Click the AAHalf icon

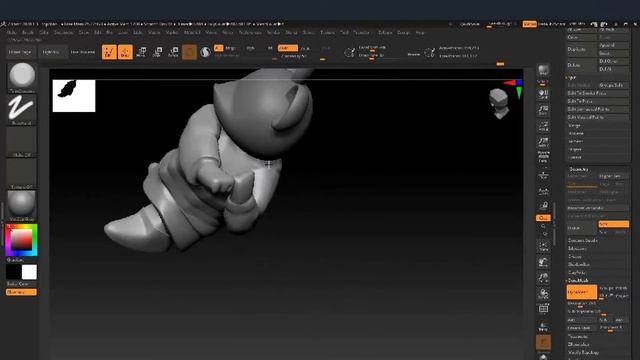point(543,142)
